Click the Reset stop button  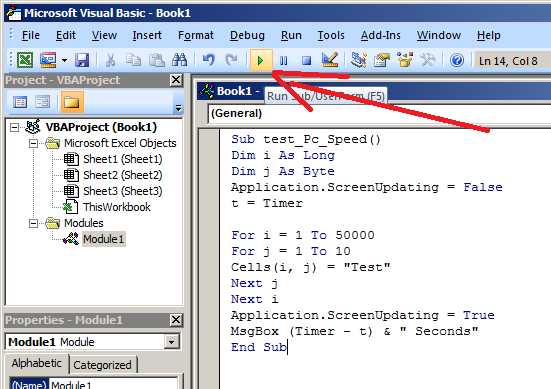[306, 60]
